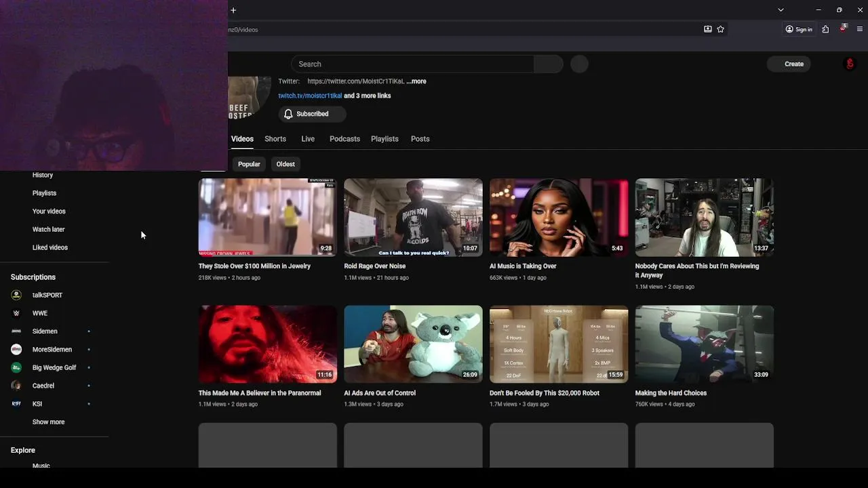Open the list all tabs chevron
Viewport: 868px width, 488px height.
coord(781,10)
